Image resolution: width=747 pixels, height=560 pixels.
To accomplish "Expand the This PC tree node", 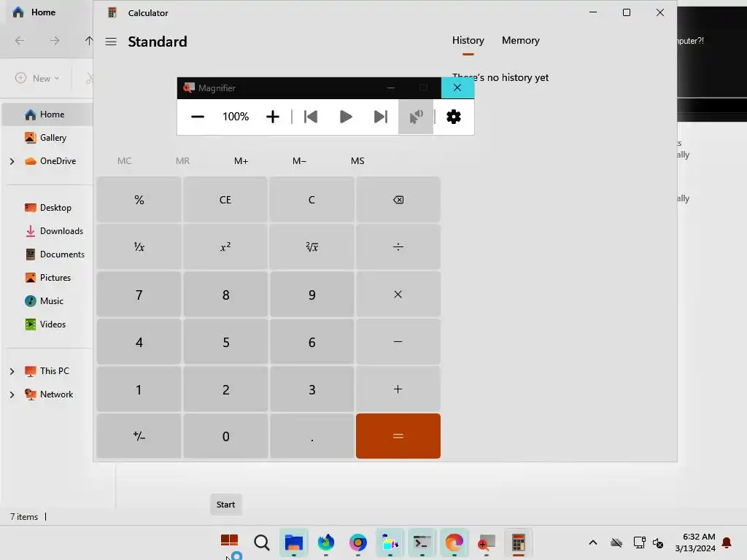I will pos(12,371).
